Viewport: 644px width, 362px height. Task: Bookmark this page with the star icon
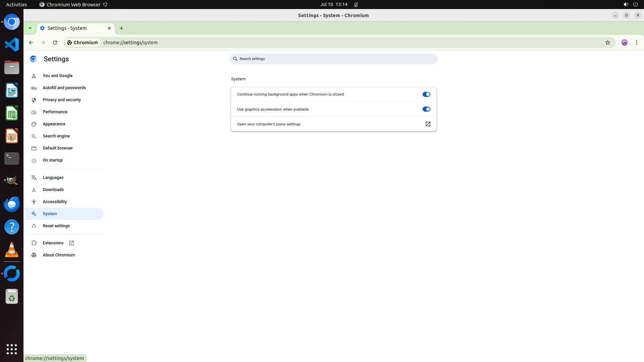(607, 43)
